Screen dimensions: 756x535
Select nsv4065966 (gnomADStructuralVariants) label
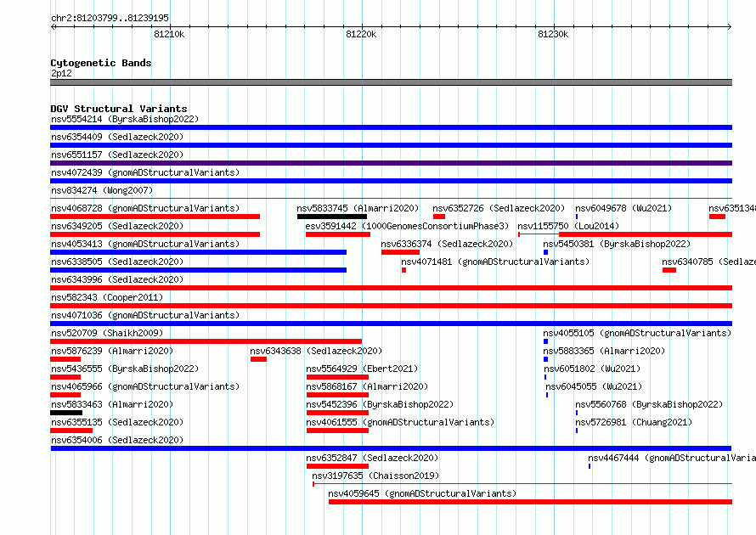point(145,386)
